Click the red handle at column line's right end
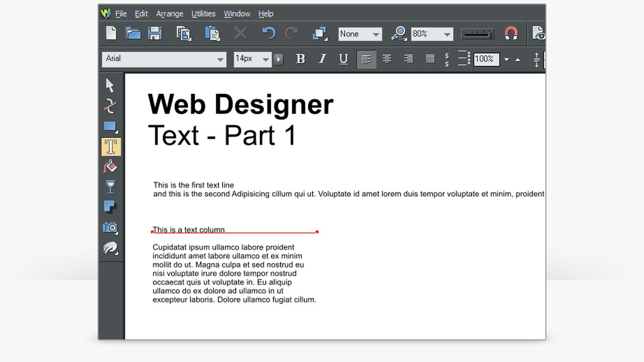The image size is (644, 362). [x=317, y=232]
